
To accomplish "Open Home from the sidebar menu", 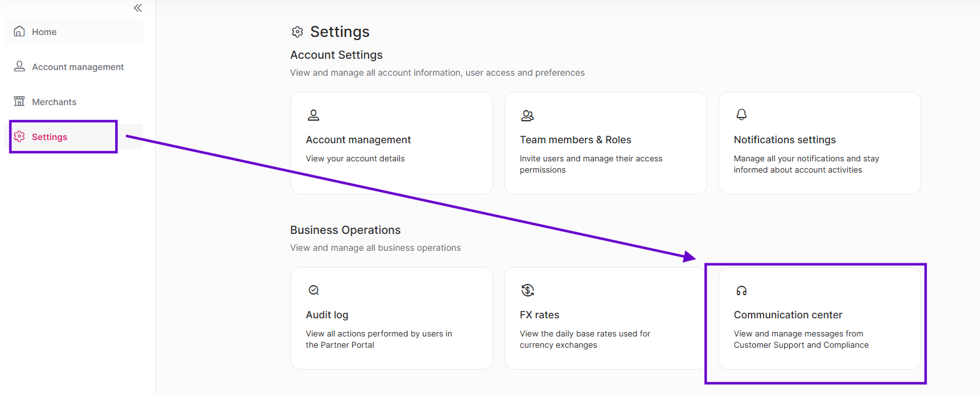I will 74,31.
